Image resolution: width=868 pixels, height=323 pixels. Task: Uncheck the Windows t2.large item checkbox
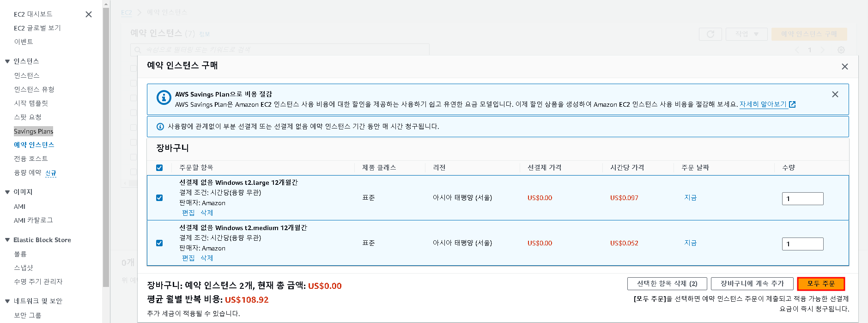pos(159,198)
